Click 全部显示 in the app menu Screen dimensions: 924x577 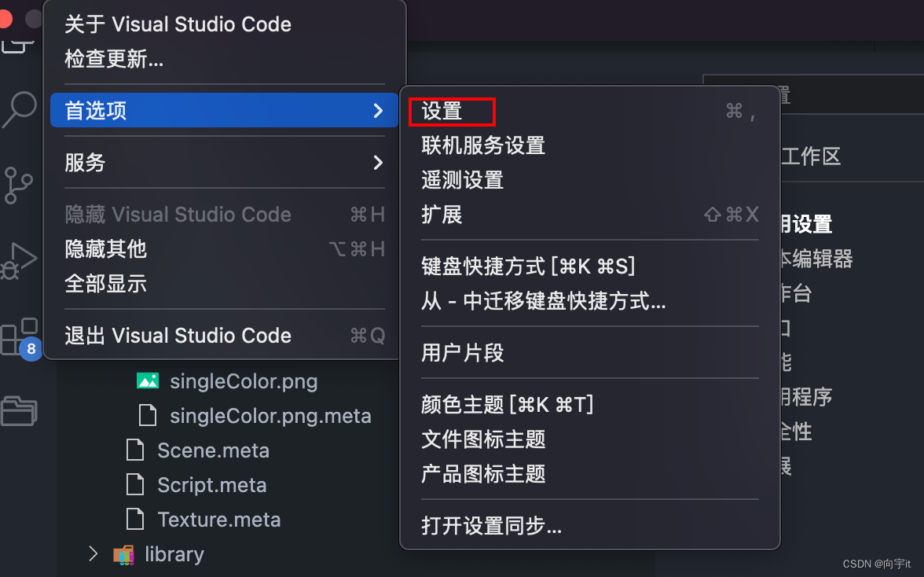coord(105,284)
